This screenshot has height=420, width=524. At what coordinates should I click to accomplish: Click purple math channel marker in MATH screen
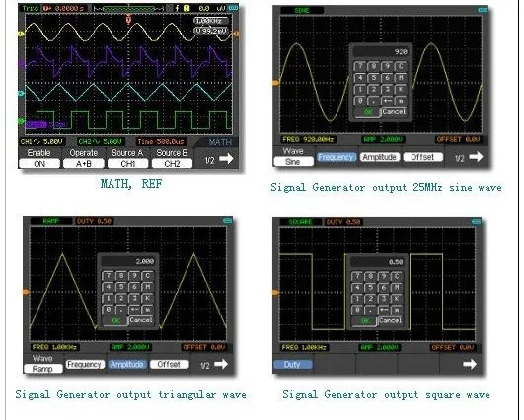click(x=22, y=63)
